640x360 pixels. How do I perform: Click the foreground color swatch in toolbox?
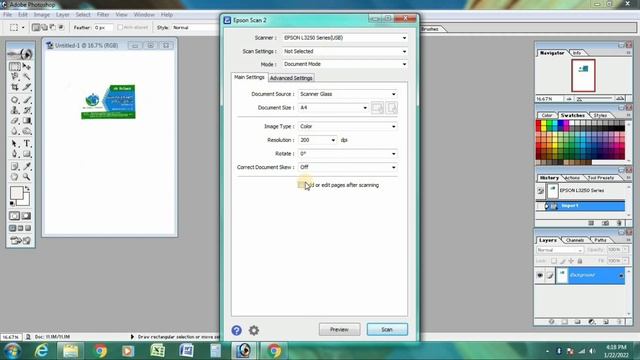[16, 193]
